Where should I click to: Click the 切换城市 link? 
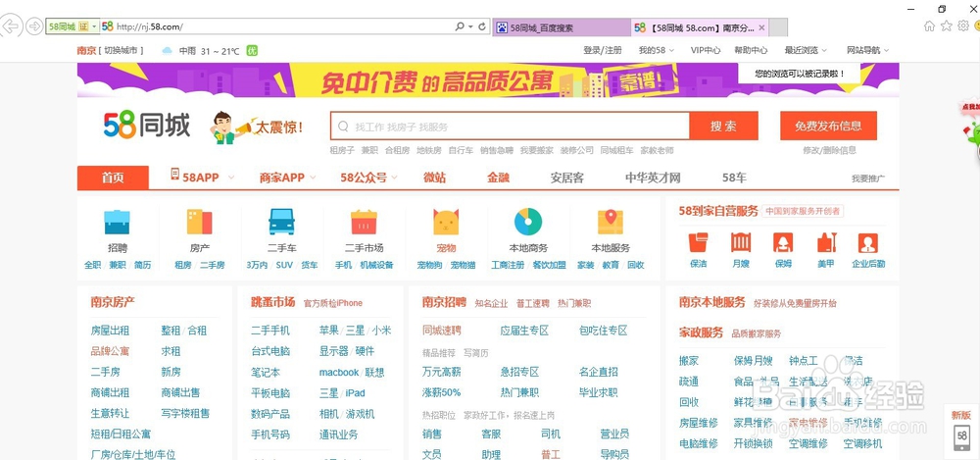pos(123,51)
